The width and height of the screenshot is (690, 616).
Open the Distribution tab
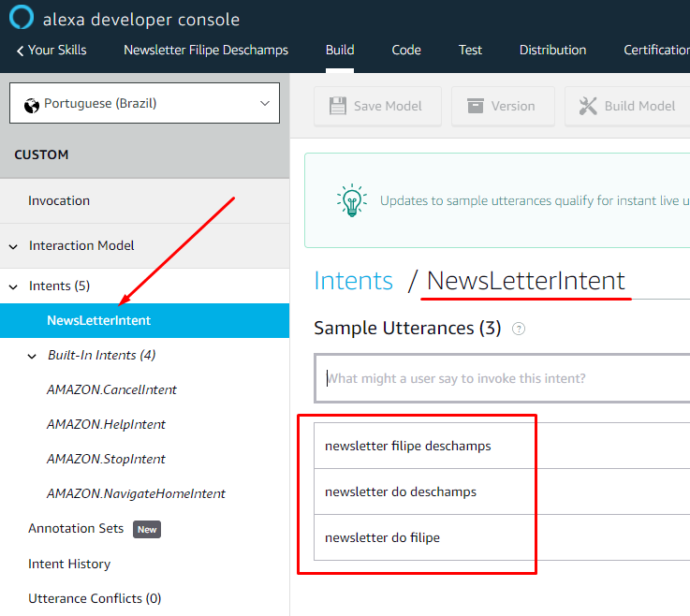552,51
